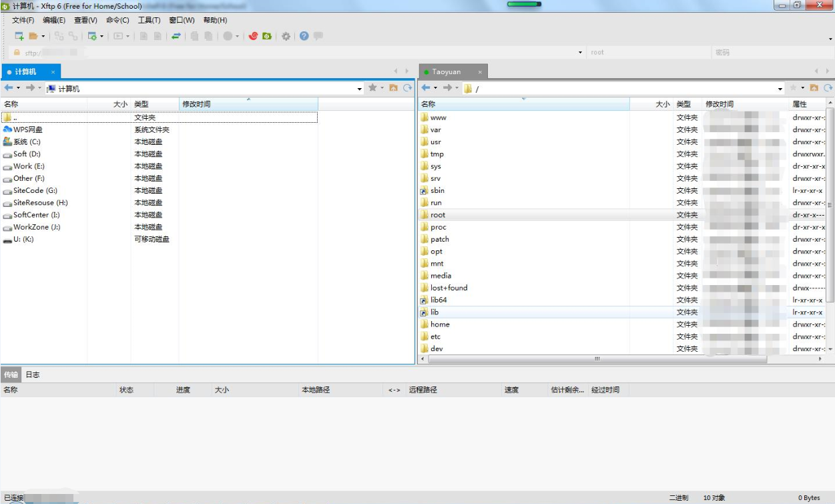This screenshot has height=504, width=835.
Task: Go back in the remote Taoyuan pane
Action: (x=426, y=88)
